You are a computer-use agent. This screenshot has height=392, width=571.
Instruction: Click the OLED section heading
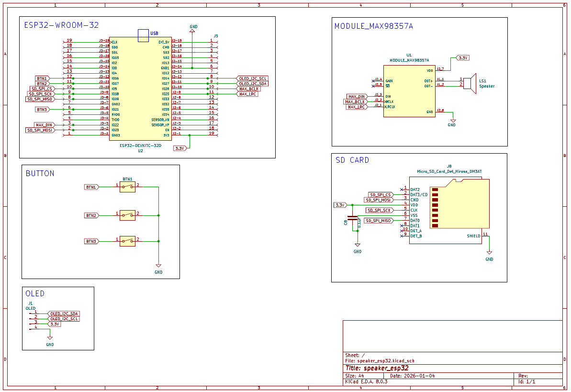click(x=35, y=293)
